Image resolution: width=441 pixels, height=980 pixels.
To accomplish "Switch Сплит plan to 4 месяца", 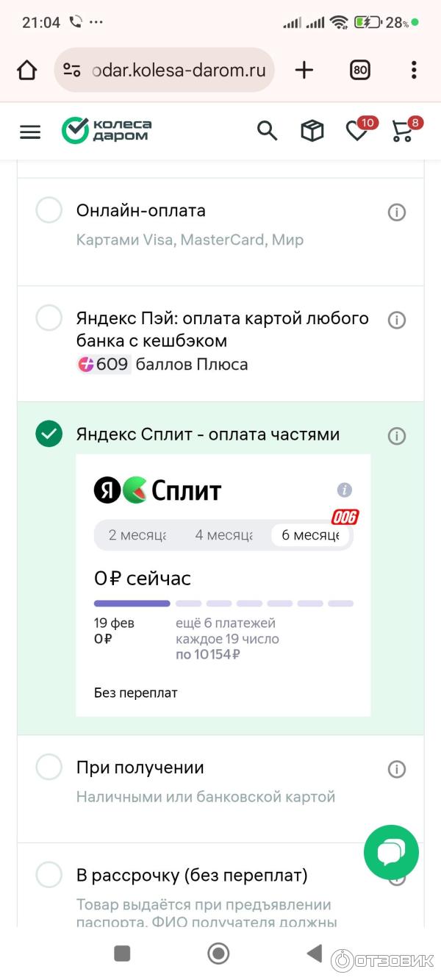I will click(x=223, y=535).
